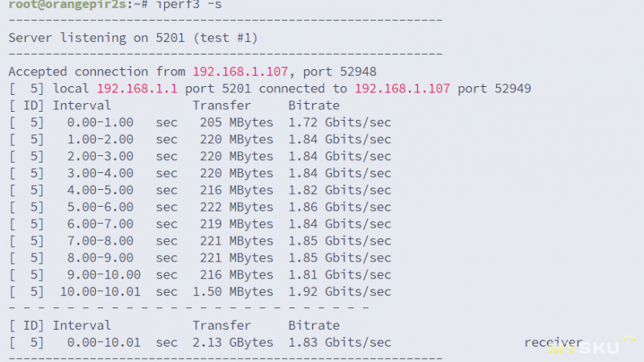This screenshot has height=362, width=644.
Task: Click the red 192.168.1.107 in Accepted connection line
Action: [x=240, y=72]
